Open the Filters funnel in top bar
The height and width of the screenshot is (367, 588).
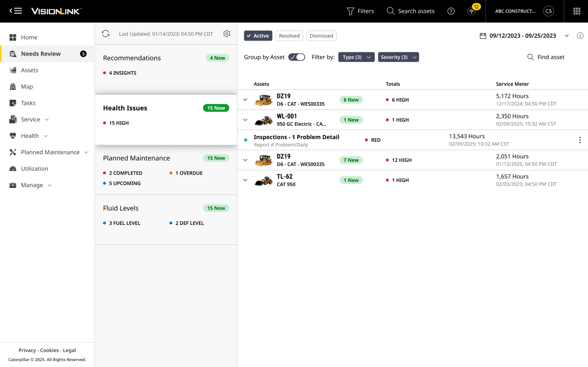tap(360, 11)
